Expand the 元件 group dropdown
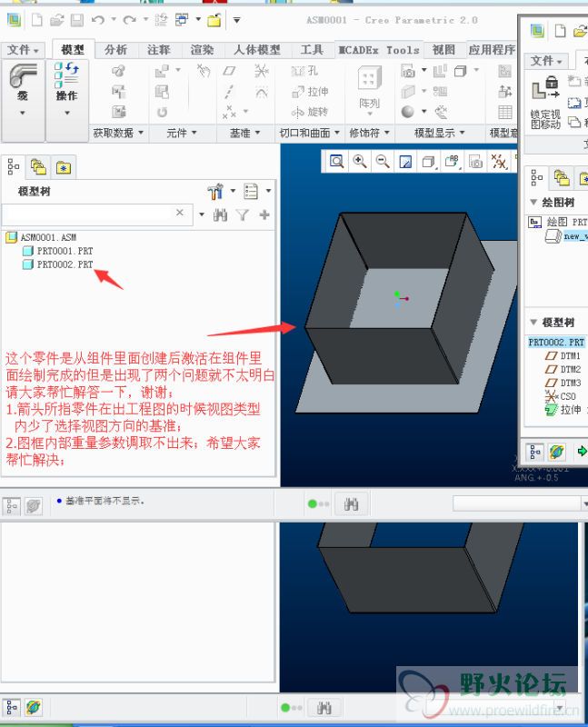This screenshot has width=588, height=727. (182, 133)
